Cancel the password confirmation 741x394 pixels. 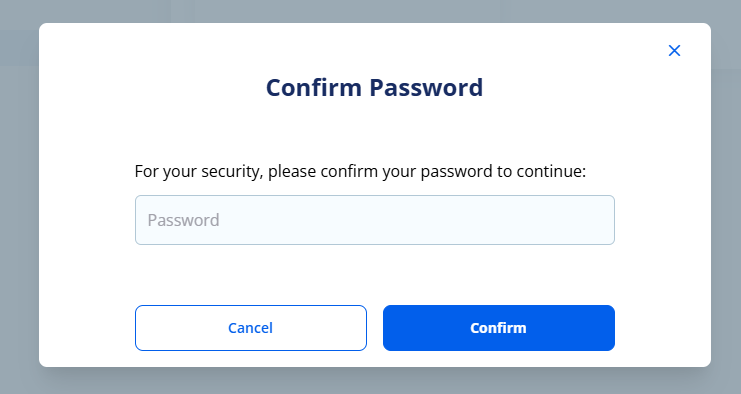tap(251, 328)
